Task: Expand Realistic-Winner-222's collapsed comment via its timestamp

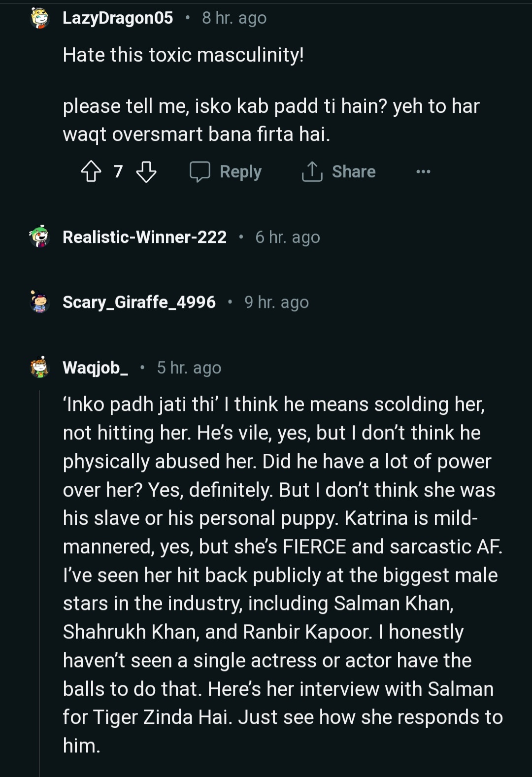Action: (x=287, y=237)
